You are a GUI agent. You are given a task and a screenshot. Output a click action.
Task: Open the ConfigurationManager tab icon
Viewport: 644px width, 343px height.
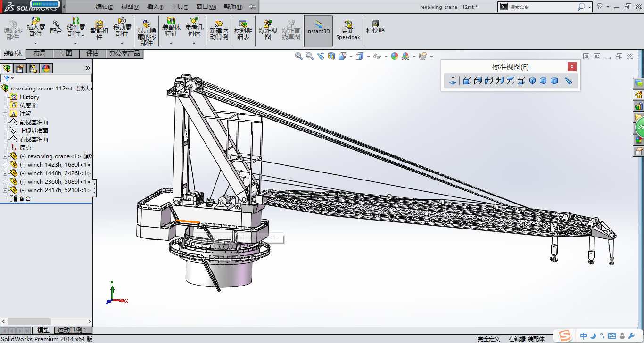[33, 68]
